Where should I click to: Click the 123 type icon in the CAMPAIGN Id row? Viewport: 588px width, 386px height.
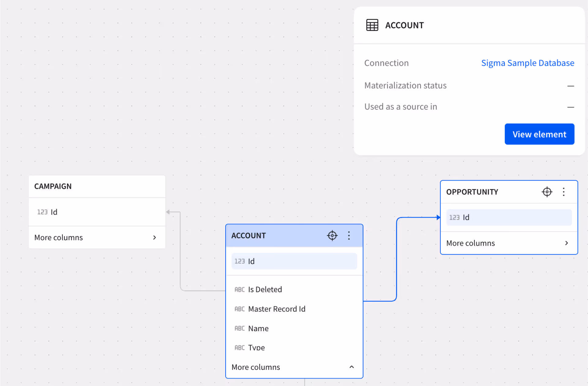42,212
